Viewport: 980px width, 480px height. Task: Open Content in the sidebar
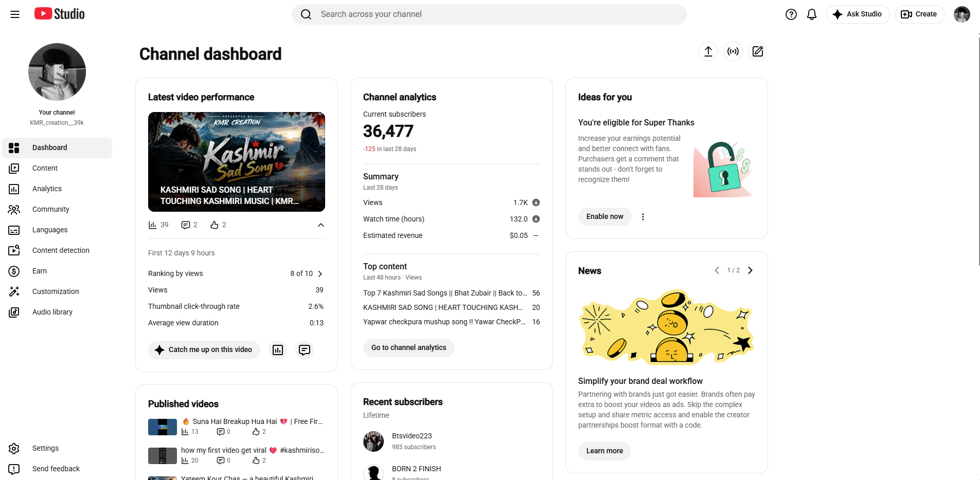click(x=57, y=169)
